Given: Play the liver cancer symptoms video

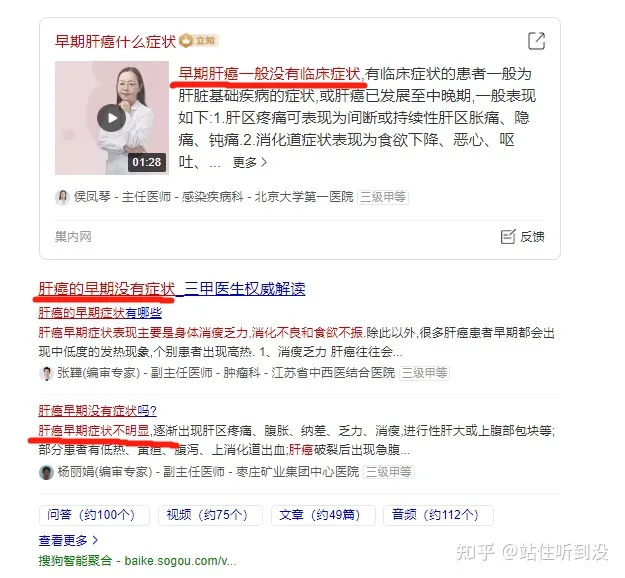Looking at the screenshot, I should coord(112,118).
